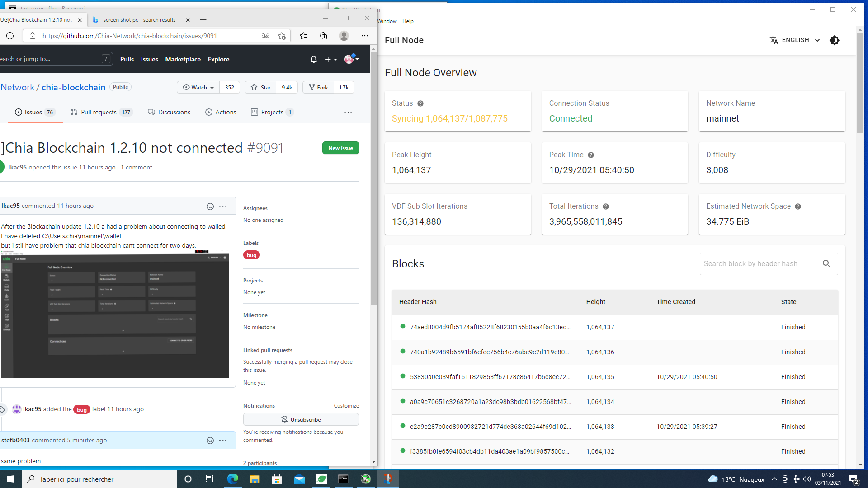Open File Explorer from the taskbar
Viewport: 868px width, 488px height.
pyautogui.click(x=255, y=479)
